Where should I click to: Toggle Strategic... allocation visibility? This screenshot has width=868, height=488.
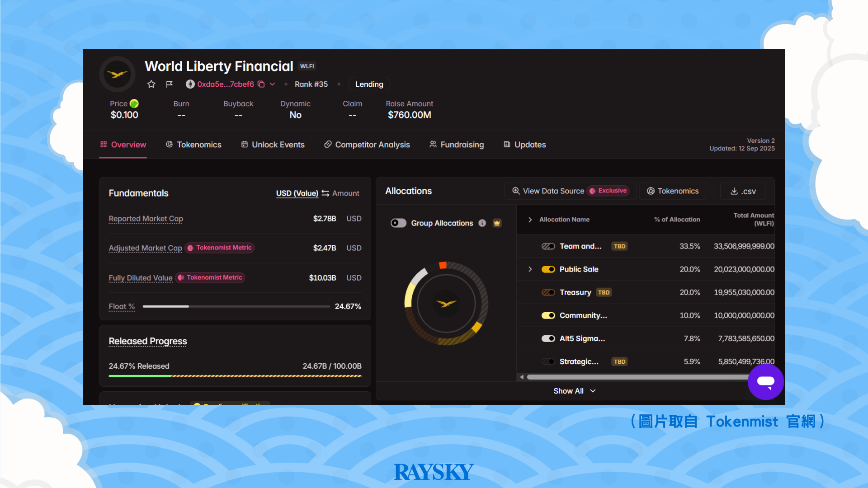(x=548, y=361)
